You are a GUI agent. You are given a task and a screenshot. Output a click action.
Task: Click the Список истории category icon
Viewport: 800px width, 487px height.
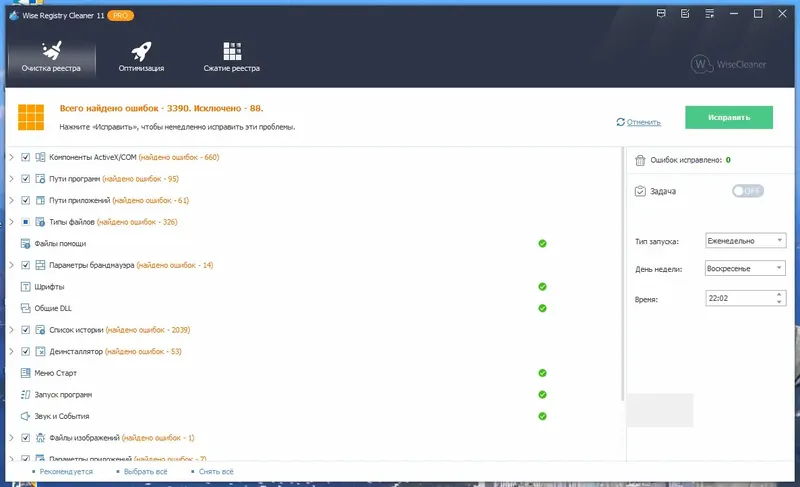[x=40, y=330]
